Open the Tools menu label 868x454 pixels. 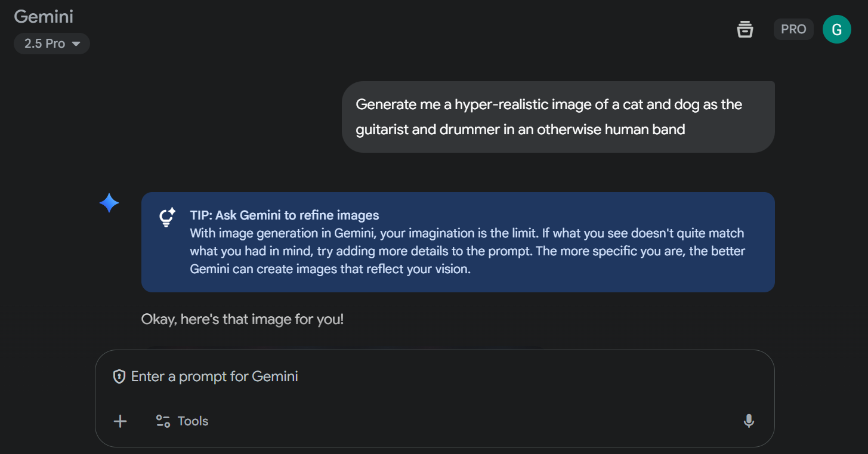tap(193, 421)
